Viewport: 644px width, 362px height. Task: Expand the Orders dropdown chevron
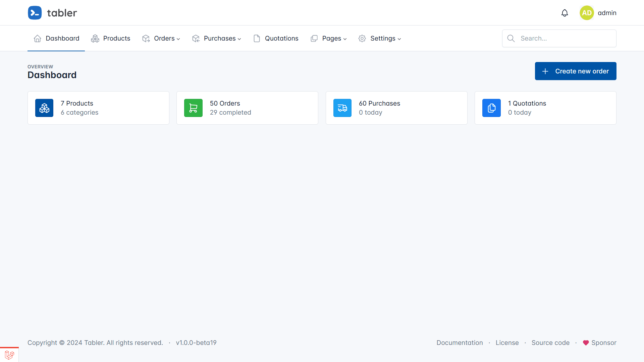point(178,39)
